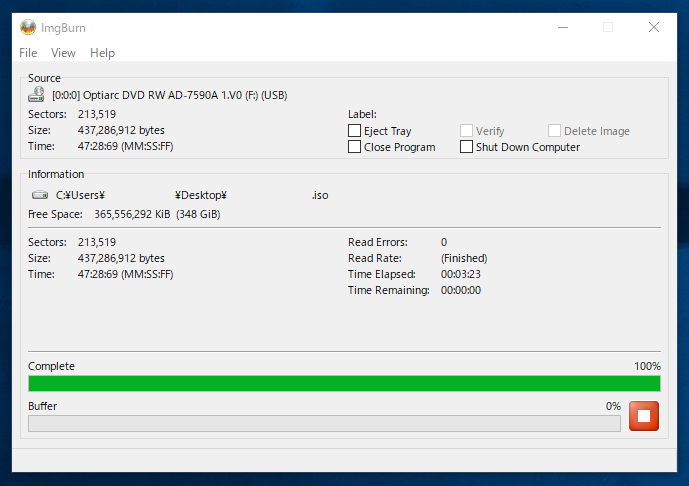Click the Time Remaining value 00:00:00
689x486 pixels.
[461, 290]
